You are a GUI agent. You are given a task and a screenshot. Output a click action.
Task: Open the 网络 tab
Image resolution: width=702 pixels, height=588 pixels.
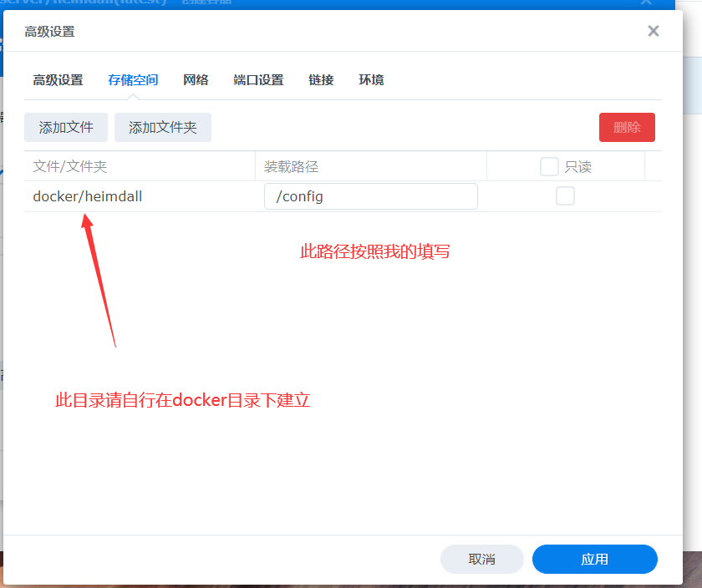196,80
